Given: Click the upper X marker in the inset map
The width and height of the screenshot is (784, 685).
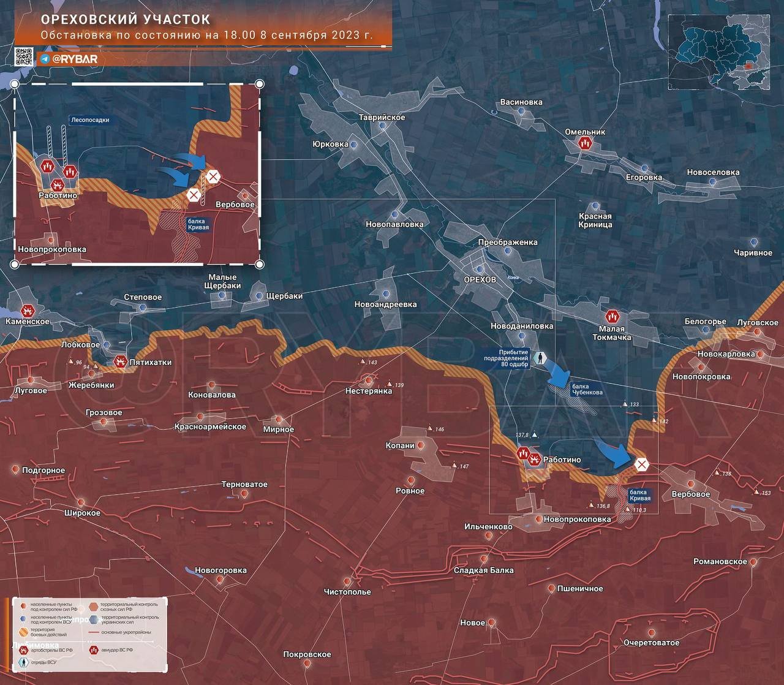Looking at the screenshot, I should pos(213,178).
